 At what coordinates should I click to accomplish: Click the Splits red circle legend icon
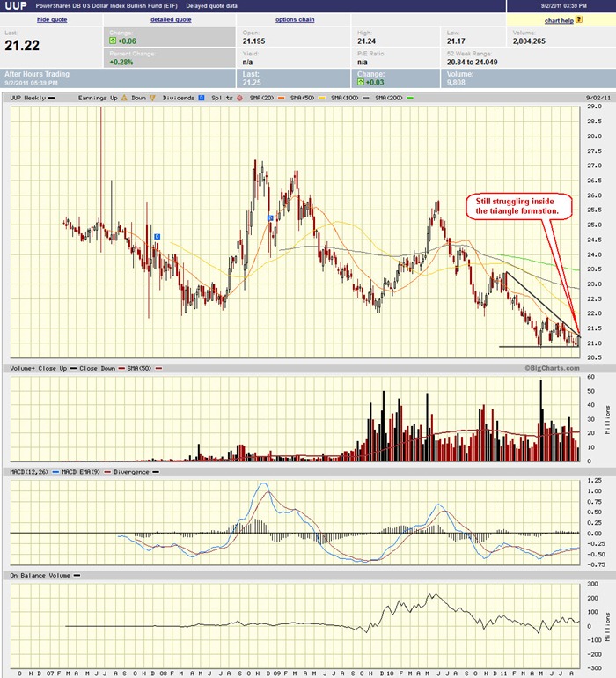pos(239,98)
